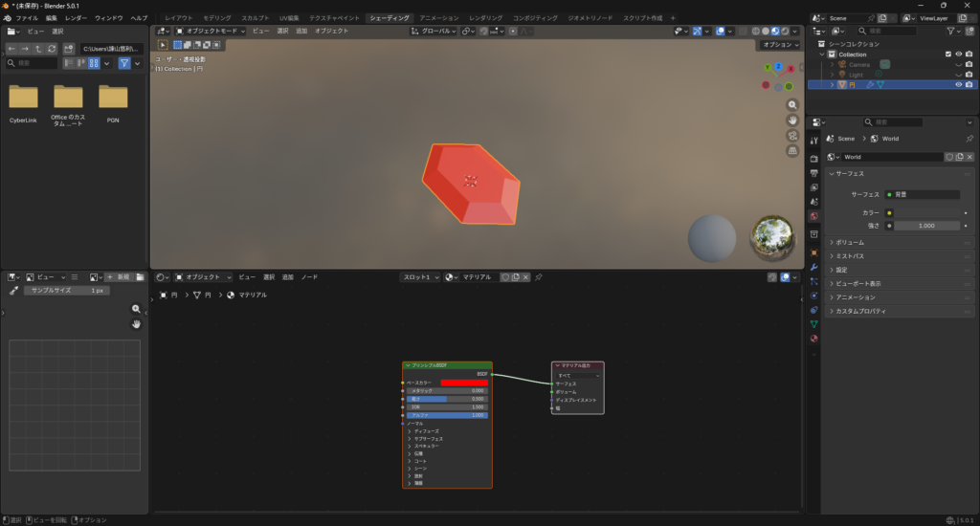Toggle Collection exclude checkbox in outliner
This screenshot has width=980, height=526.
coord(948,55)
